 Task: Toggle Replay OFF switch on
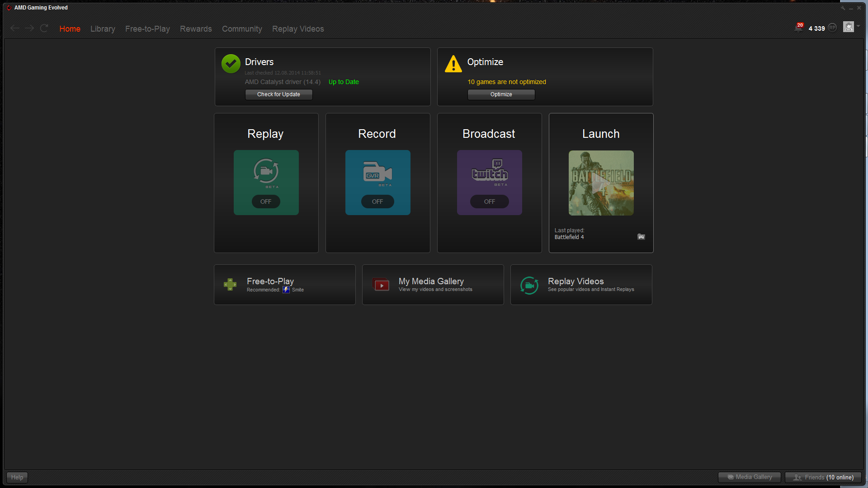(x=266, y=202)
